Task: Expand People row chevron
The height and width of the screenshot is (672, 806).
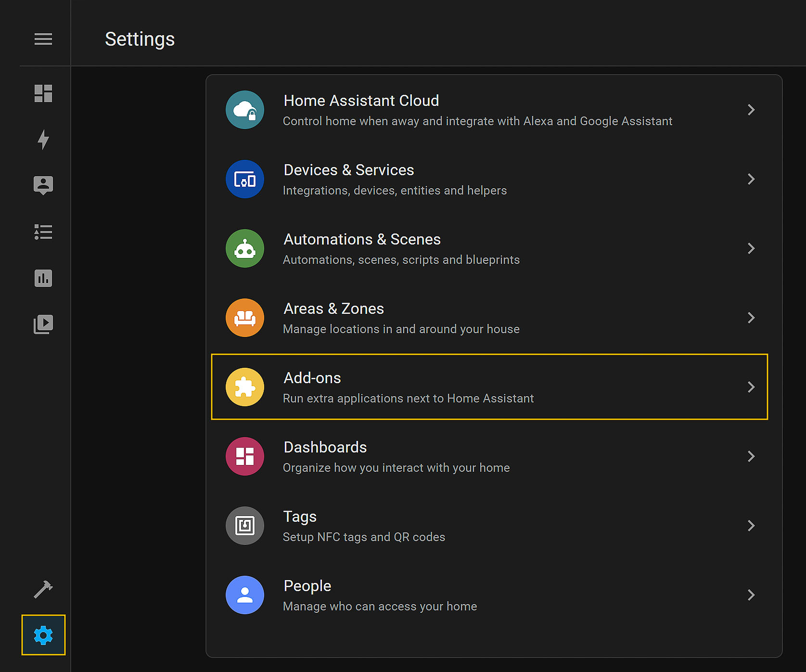Action: [x=751, y=595]
